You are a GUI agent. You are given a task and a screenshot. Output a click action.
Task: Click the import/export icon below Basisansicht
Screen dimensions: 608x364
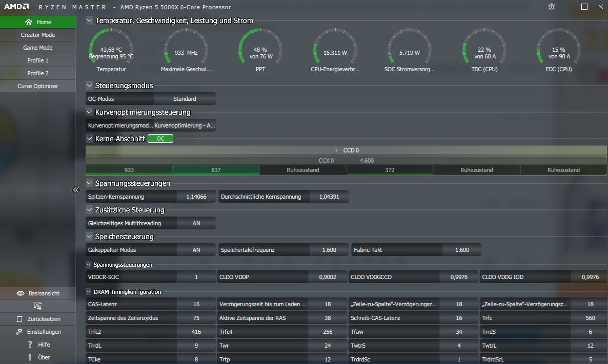pos(37,306)
